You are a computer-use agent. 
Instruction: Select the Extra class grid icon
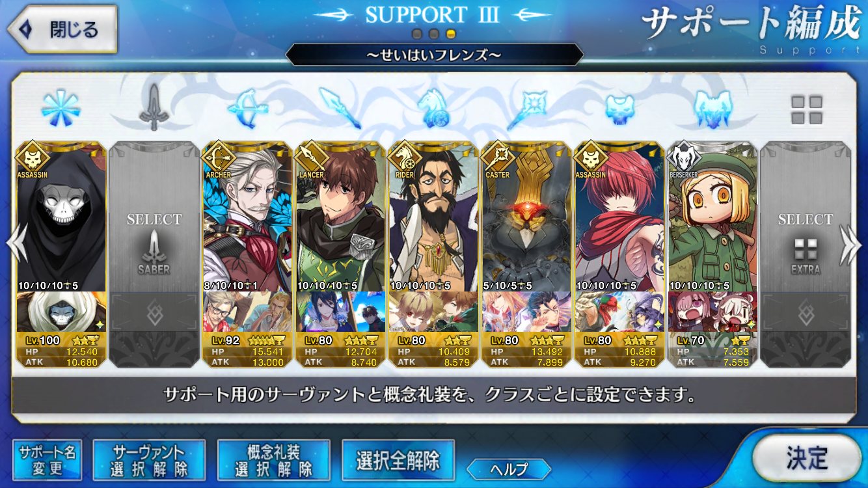click(806, 109)
